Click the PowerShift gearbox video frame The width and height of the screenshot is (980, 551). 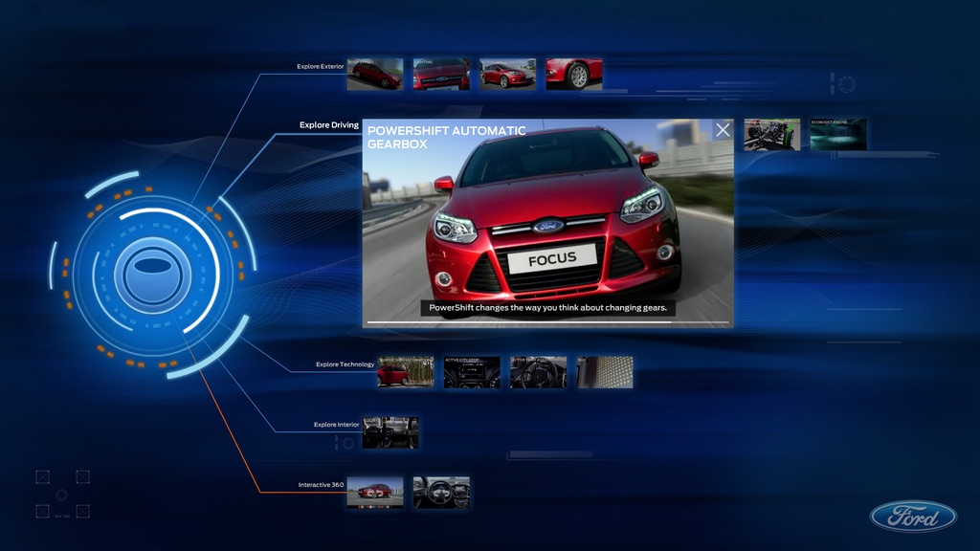pyautogui.click(x=548, y=223)
